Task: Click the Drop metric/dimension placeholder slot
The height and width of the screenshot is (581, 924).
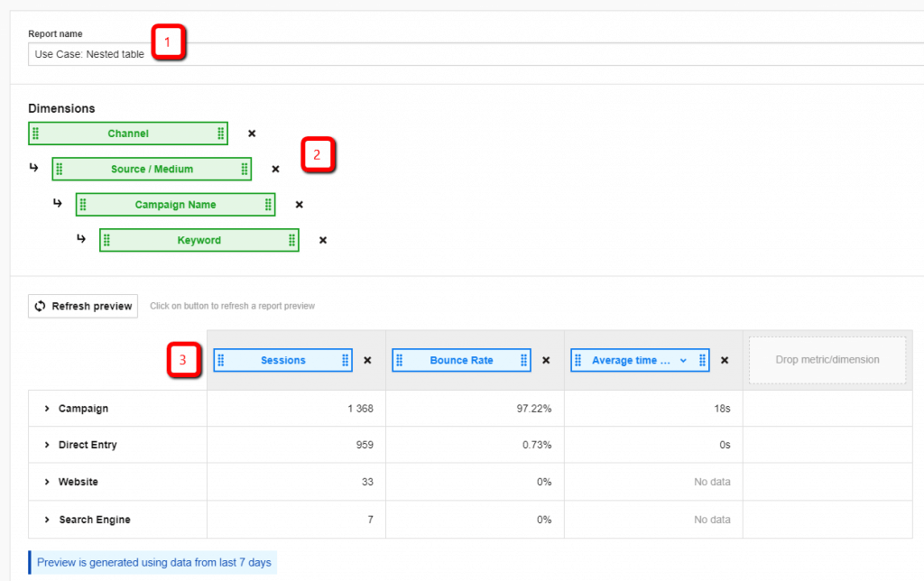Action: [827, 359]
